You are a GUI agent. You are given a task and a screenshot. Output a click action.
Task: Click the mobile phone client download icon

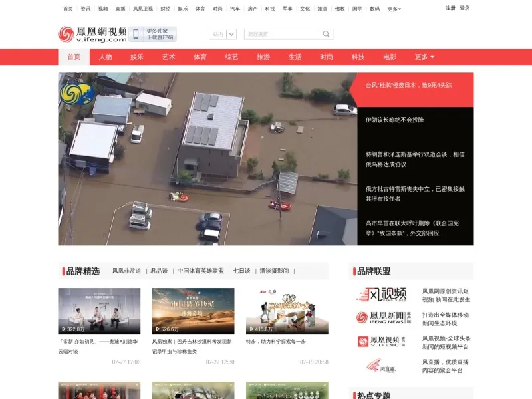136,34
